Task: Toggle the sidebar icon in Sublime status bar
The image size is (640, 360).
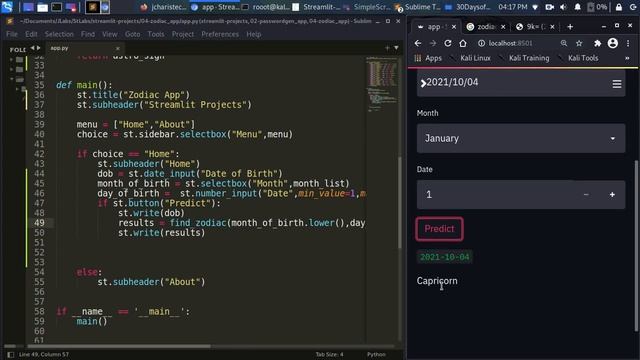Action: point(11,355)
